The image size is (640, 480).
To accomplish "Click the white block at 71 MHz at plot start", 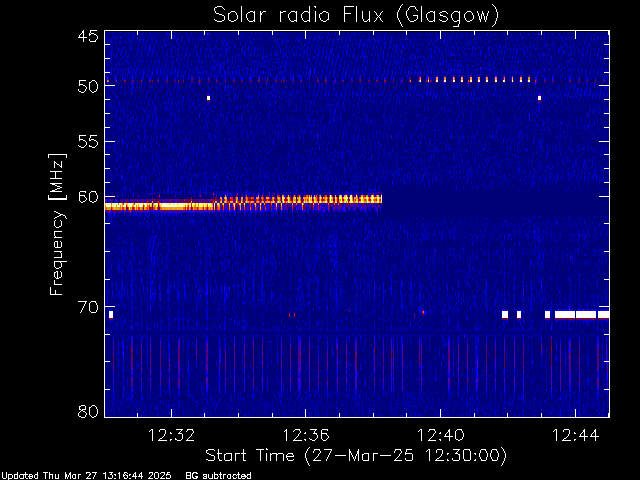I will pyautogui.click(x=111, y=315).
